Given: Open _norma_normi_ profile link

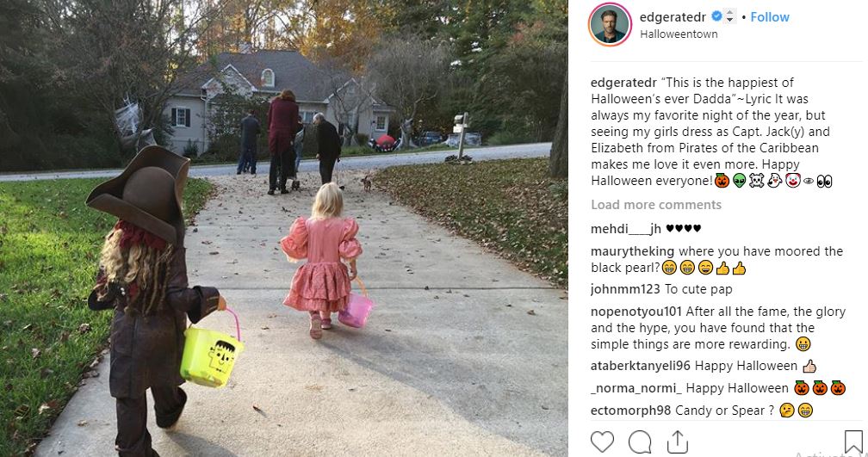Looking at the screenshot, I should coord(636,388).
